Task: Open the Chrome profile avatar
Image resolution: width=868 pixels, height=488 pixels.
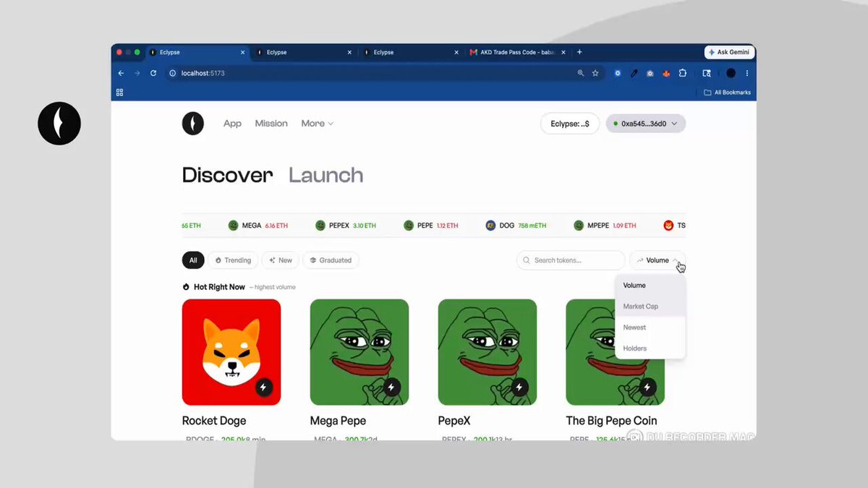Action: pyautogui.click(x=731, y=73)
